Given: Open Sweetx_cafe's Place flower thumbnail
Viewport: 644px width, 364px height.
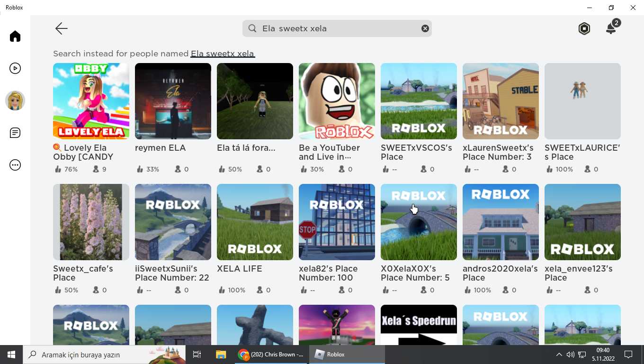Looking at the screenshot, I should pos(91,222).
